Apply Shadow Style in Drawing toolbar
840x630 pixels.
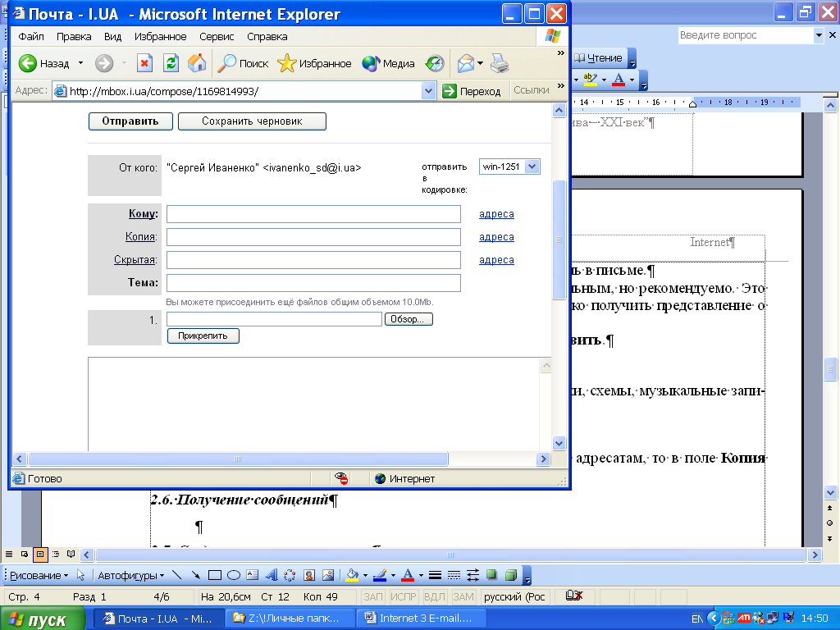pyautogui.click(x=491, y=575)
